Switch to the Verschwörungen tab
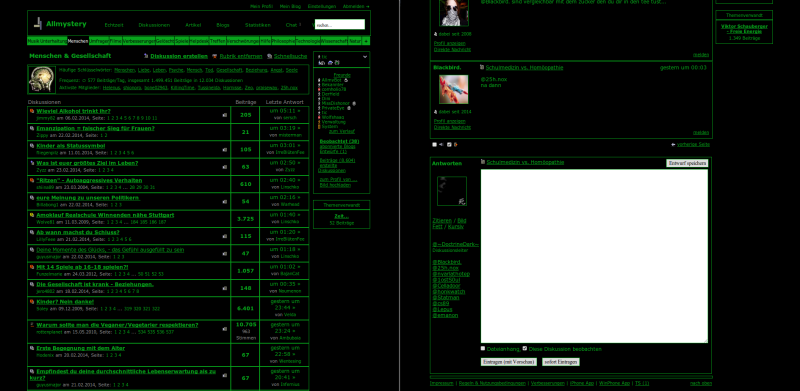The image size is (800, 391). click(x=243, y=41)
